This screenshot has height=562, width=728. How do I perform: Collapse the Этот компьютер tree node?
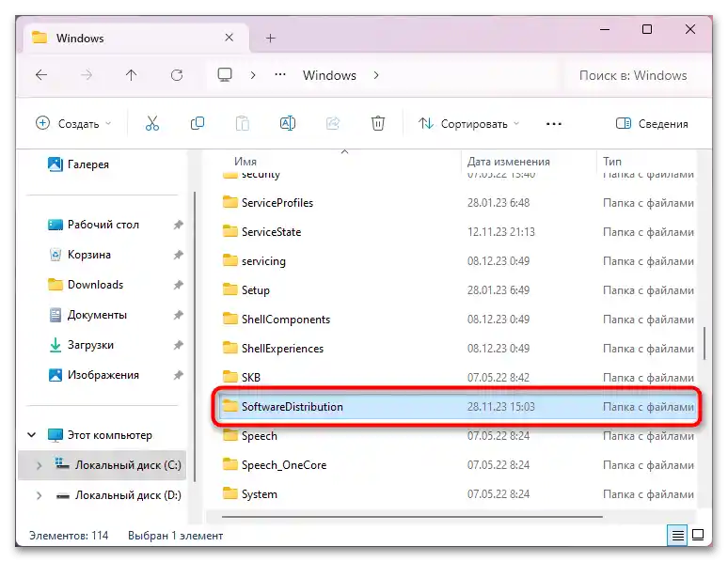point(32,435)
